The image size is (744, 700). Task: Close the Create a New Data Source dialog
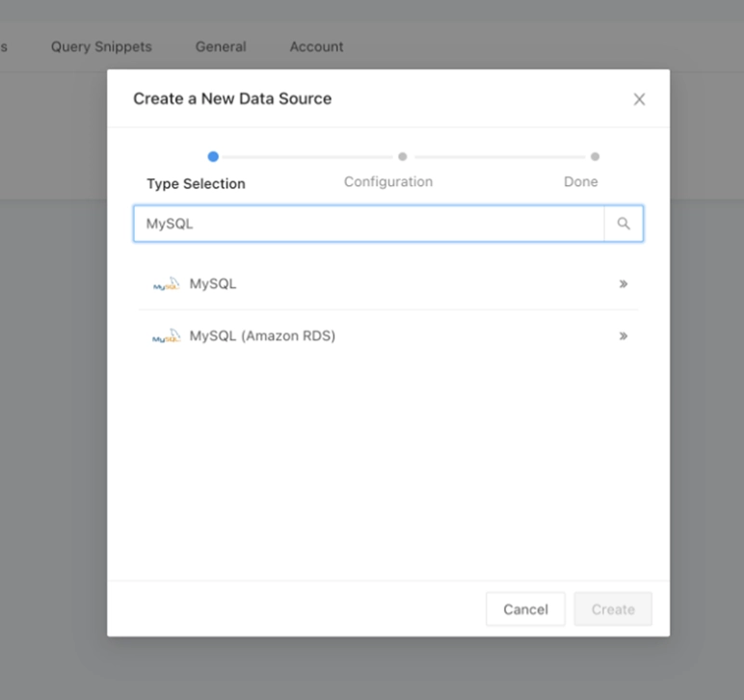click(x=639, y=99)
